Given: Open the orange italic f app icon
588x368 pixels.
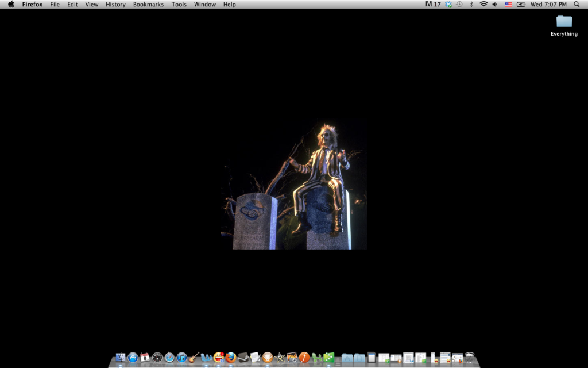Looking at the screenshot, I should point(304,357).
